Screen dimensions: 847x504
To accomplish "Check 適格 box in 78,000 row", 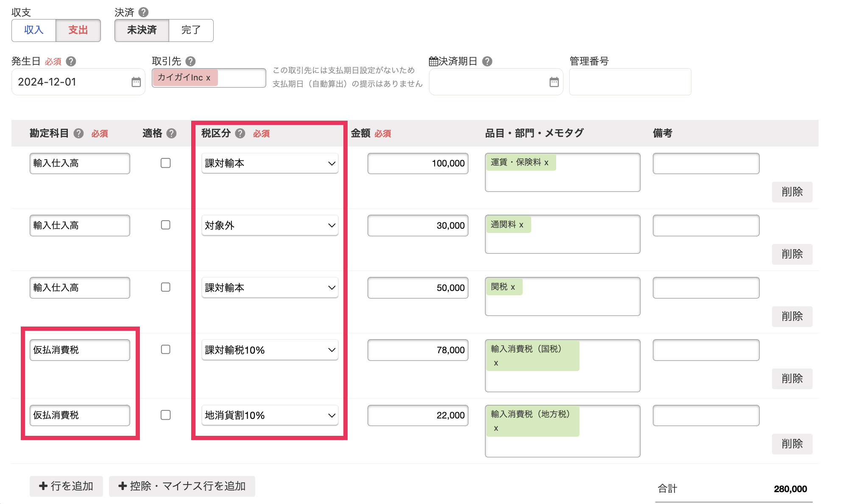I will click(x=166, y=349).
